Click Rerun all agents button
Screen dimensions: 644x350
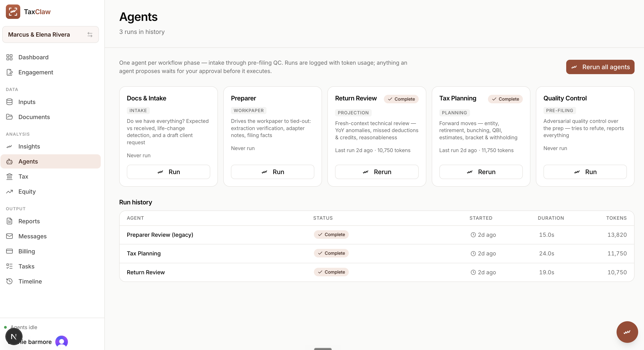[x=600, y=67]
